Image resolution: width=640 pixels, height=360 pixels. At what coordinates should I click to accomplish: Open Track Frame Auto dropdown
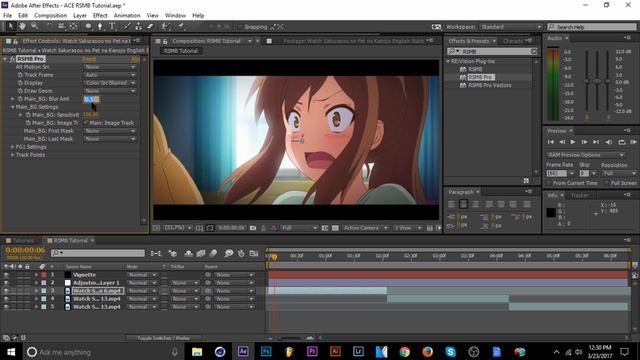coord(110,75)
